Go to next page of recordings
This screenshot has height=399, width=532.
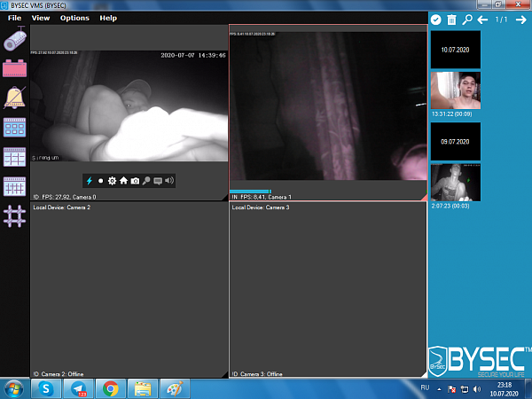point(521,19)
